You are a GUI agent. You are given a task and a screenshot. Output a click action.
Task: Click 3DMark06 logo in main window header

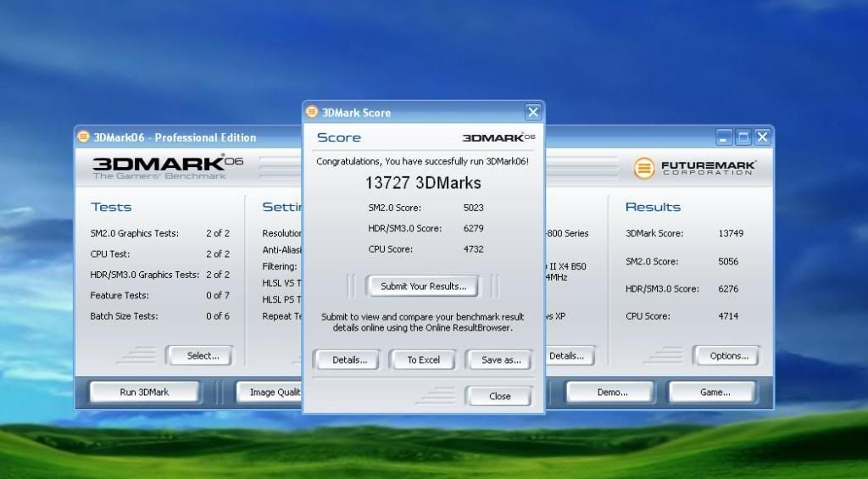pyautogui.click(x=167, y=167)
